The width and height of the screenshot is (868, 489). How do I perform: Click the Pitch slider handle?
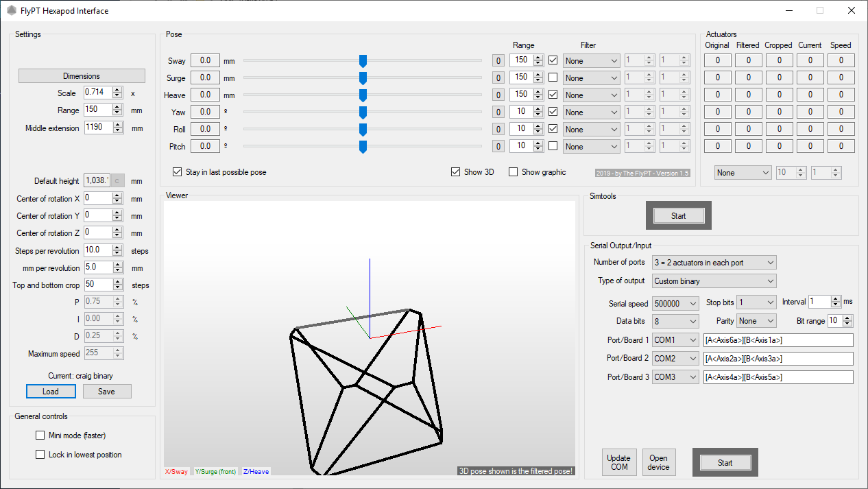coord(363,147)
